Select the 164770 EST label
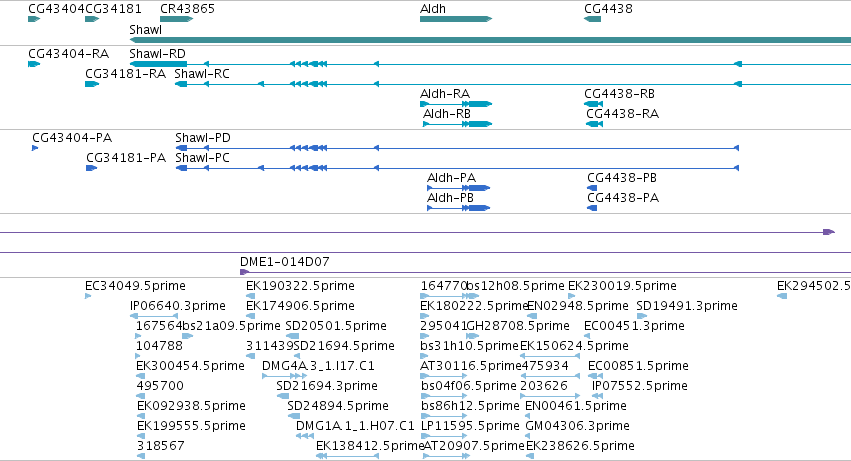 pos(444,286)
